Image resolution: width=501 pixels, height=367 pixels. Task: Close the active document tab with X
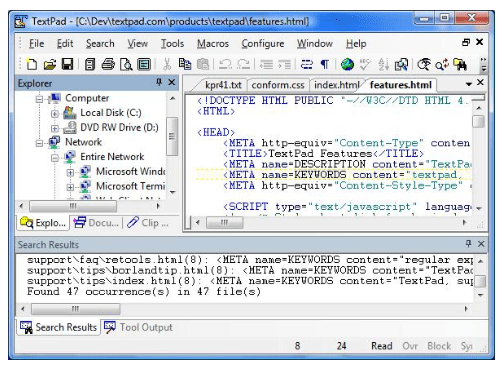(x=480, y=82)
